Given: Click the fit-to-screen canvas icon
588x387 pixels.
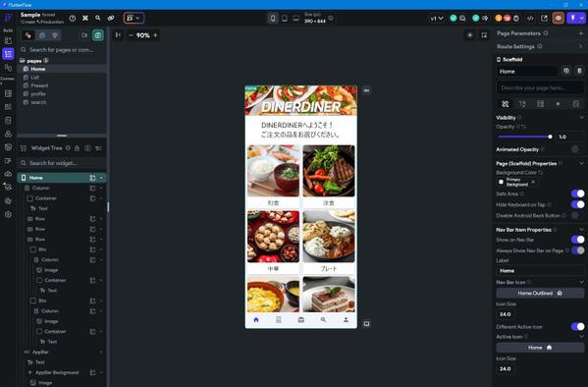Looking at the screenshot, I should [x=484, y=35].
